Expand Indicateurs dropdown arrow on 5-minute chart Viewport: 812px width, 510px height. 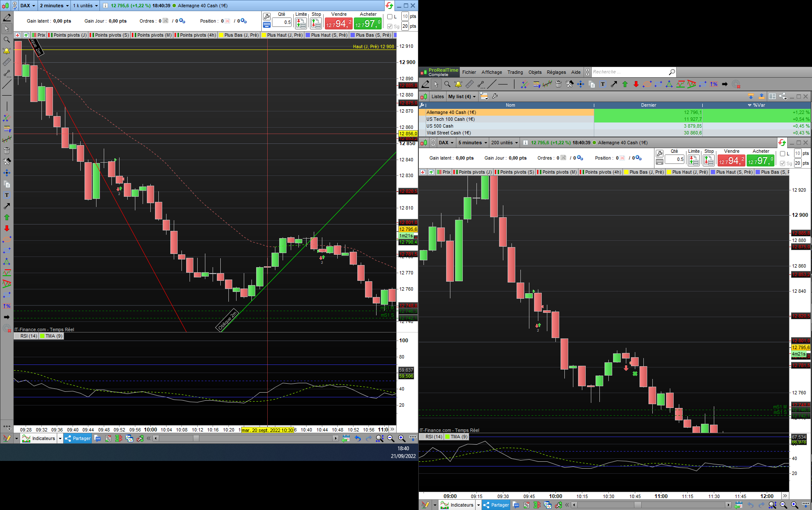point(479,505)
